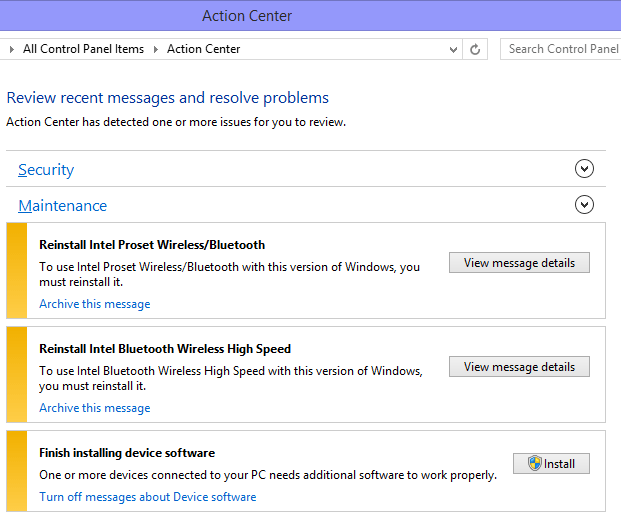The height and width of the screenshot is (518, 621).
Task: Expand the arrow before Action Center breadcrumb
Action: (x=156, y=50)
